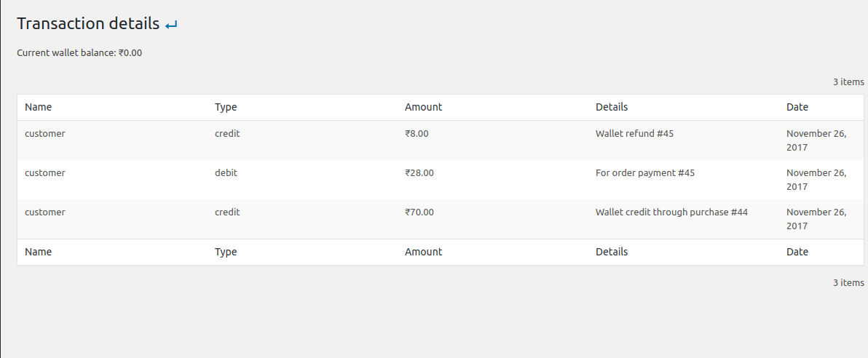Click the Type column footer label

[x=226, y=252]
